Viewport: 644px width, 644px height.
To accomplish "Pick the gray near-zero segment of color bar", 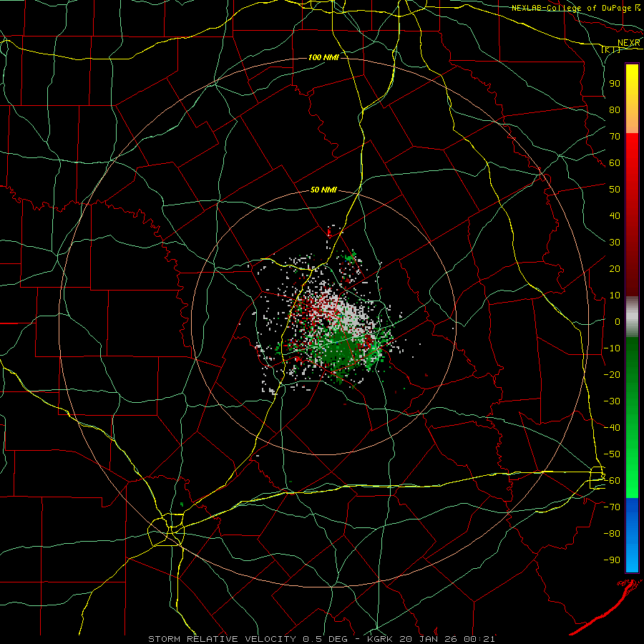I will tap(632, 317).
